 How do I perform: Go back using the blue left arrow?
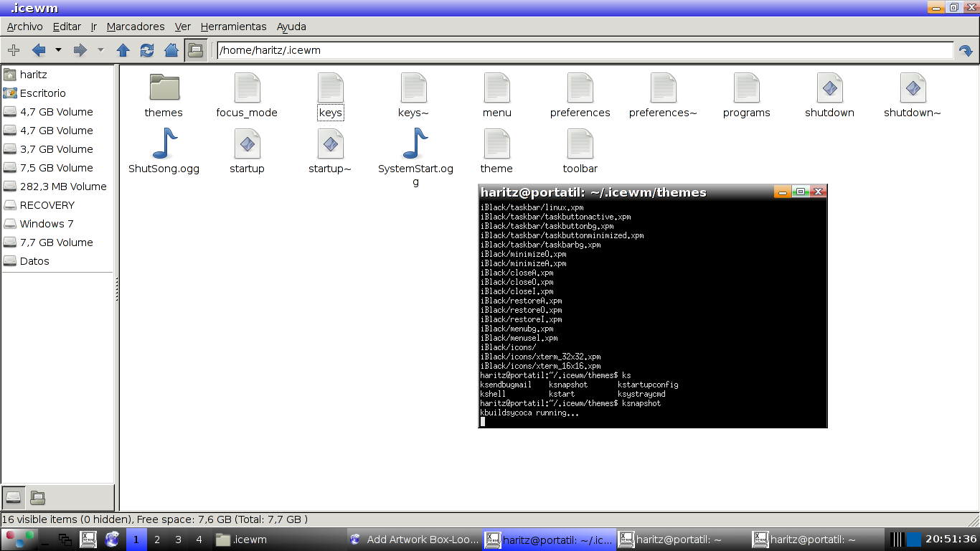point(39,50)
